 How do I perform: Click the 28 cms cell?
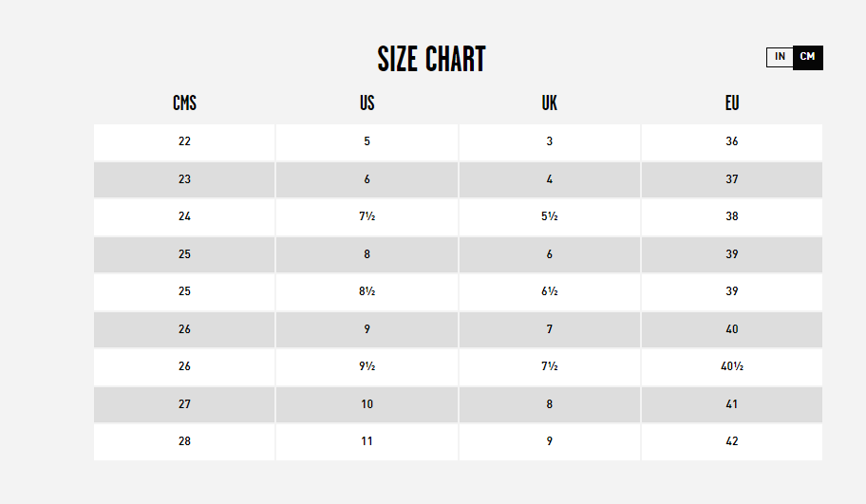click(x=184, y=442)
